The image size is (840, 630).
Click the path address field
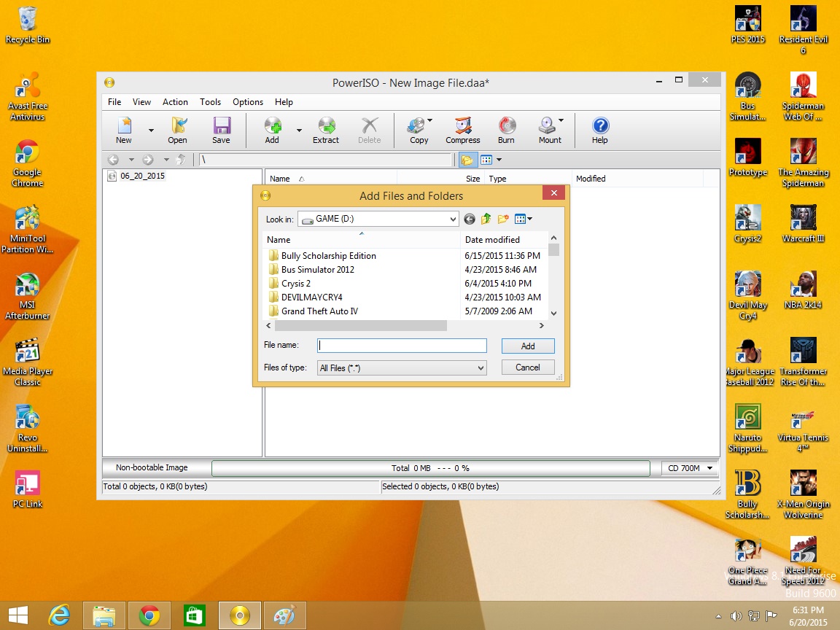pyautogui.click(x=326, y=160)
